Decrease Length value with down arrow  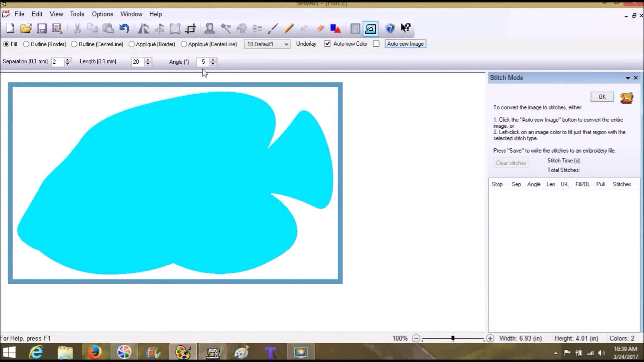pos(148,64)
